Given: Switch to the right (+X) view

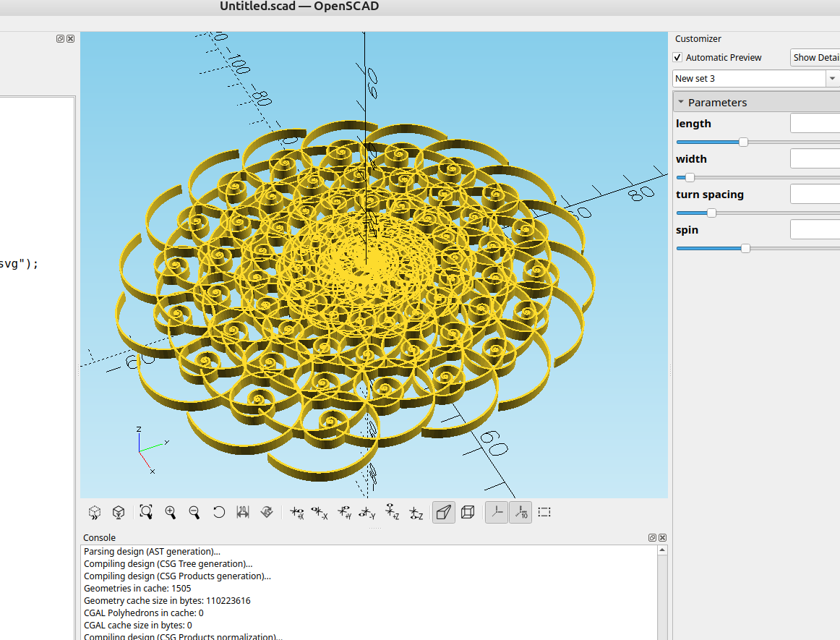Looking at the screenshot, I should point(297,513).
